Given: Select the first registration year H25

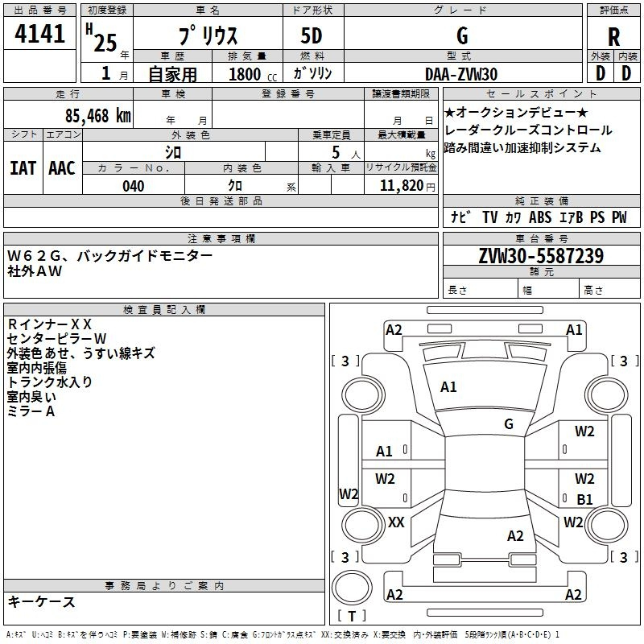Looking at the screenshot, I should tap(101, 39).
